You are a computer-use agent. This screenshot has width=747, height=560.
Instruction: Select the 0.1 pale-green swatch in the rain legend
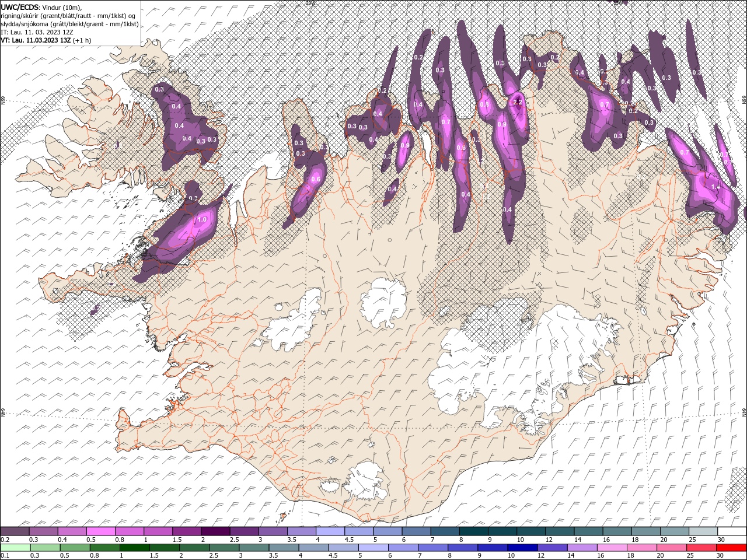coord(15,548)
